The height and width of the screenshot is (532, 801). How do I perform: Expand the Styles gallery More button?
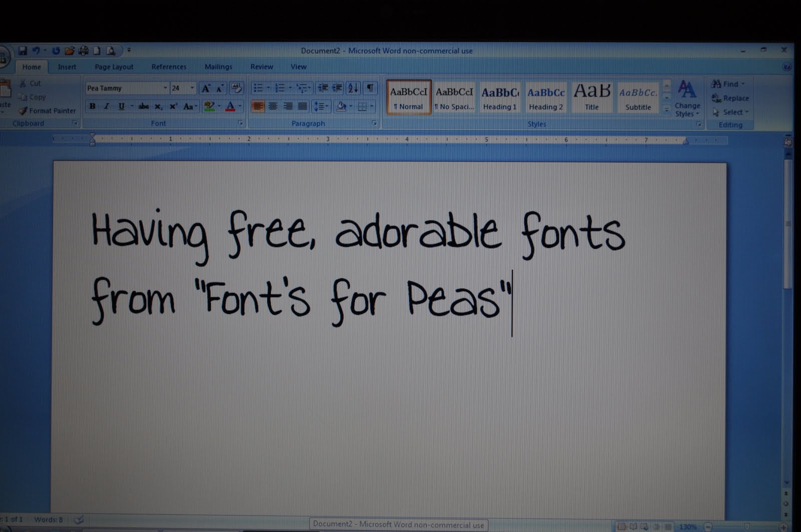[x=666, y=109]
